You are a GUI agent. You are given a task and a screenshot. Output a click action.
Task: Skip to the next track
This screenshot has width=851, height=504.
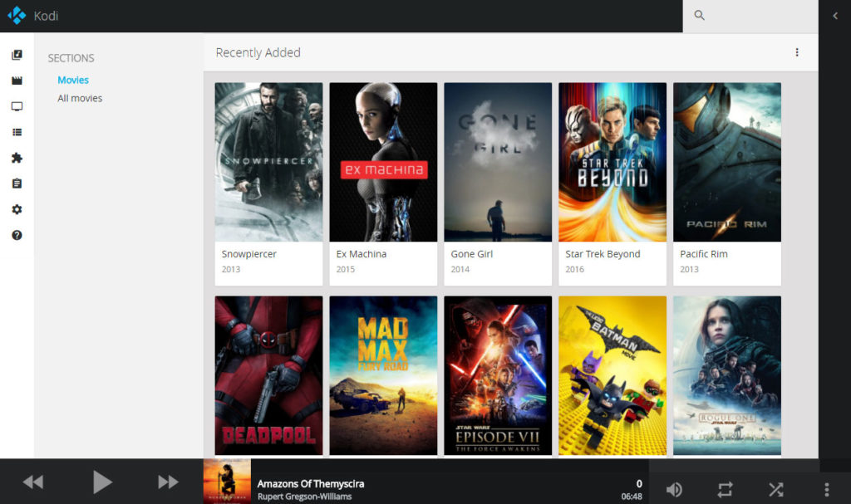coord(167,482)
